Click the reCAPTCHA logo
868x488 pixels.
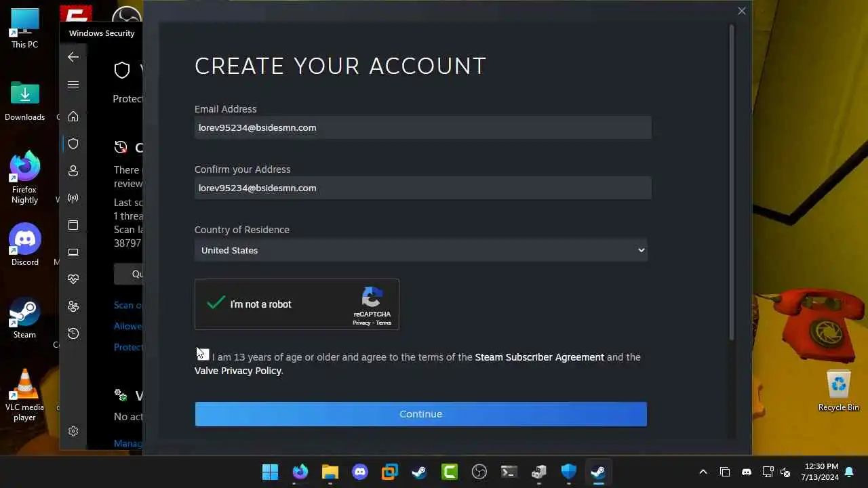(x=372, y=298)
